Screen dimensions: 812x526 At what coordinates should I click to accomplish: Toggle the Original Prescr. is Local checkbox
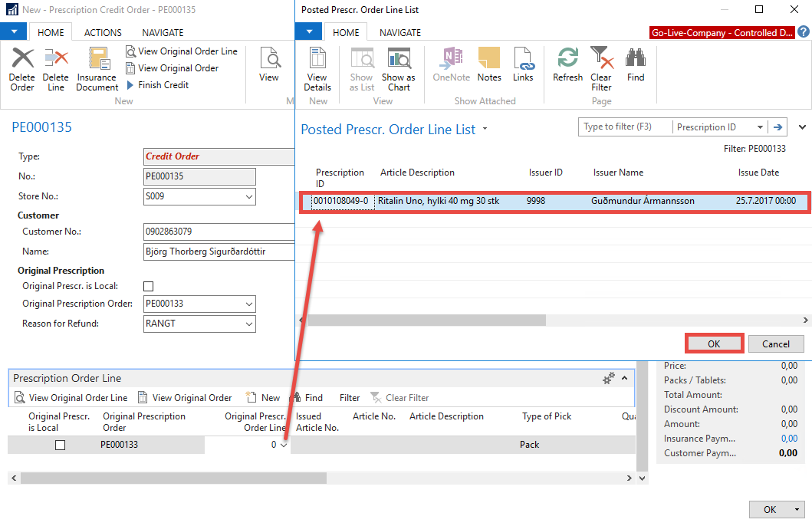tap(149, 286)
